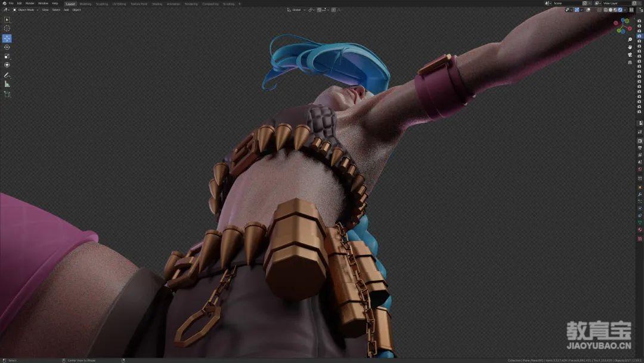644x363 pixels.
Task: Open the World properties tab
Action: [640, 169]
